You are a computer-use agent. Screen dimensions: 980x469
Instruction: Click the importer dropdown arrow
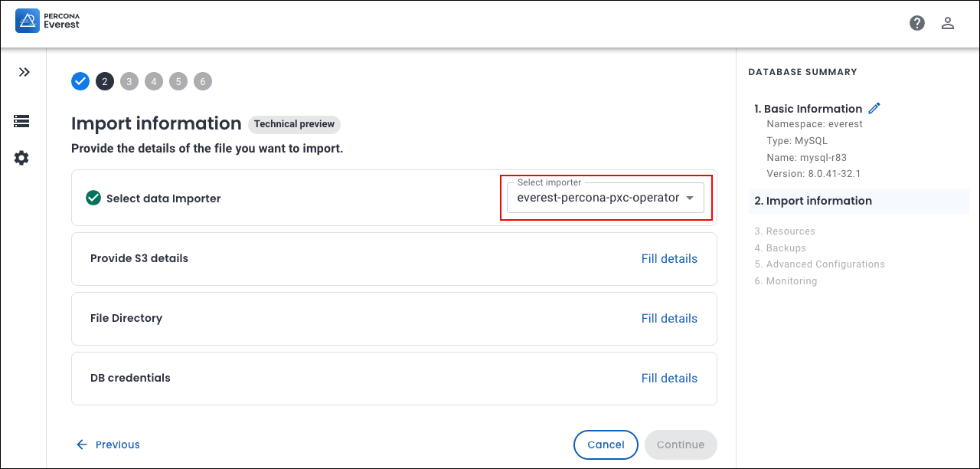click(690, 198)
